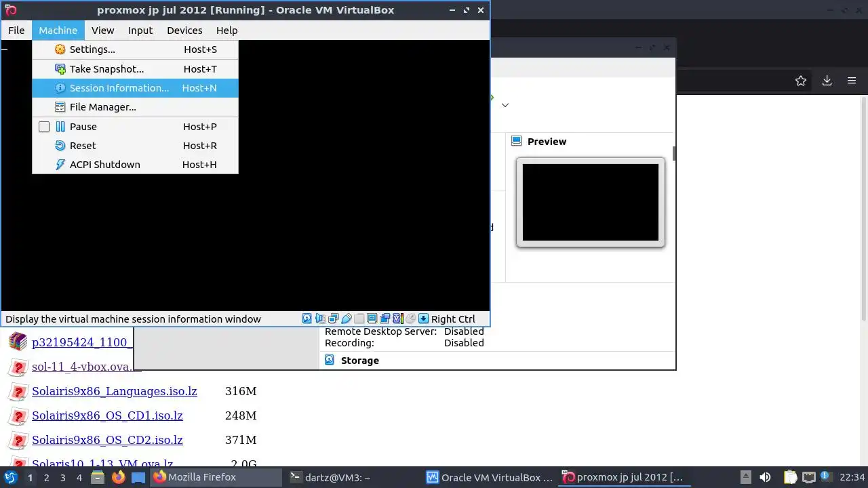Switch to Mozilla Firefox taskbar window
The image size is (868, 488).
[216, 477]
